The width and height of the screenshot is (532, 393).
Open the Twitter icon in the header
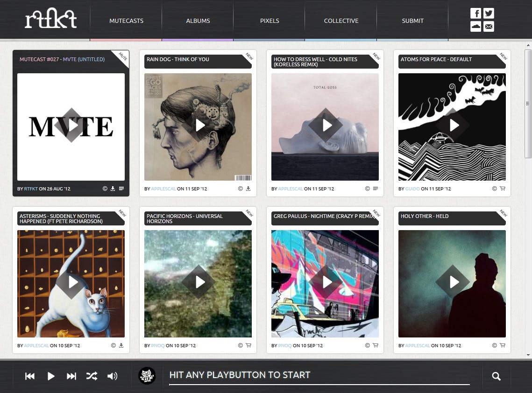(x=489, y=13)
